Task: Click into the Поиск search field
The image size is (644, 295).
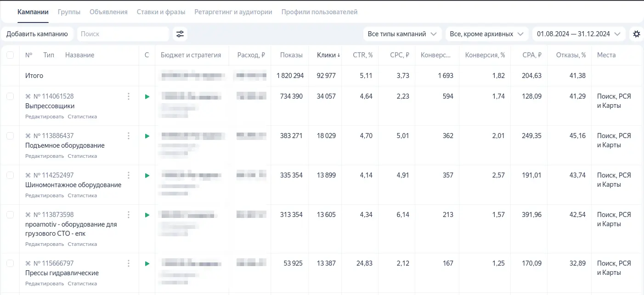Action: 123,34
